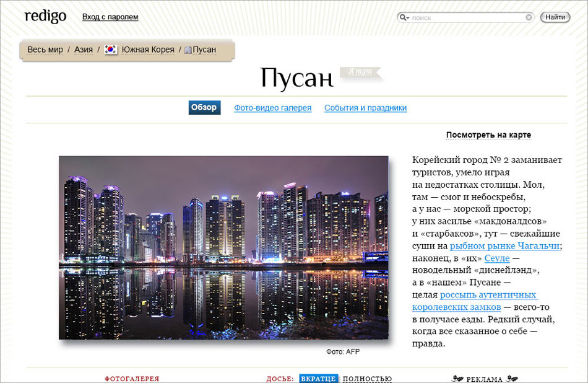This screenshot has width=588, height=383.
Task: Click the city icon beside Пусан breadcrumb
Action: [x=188, y=50]
